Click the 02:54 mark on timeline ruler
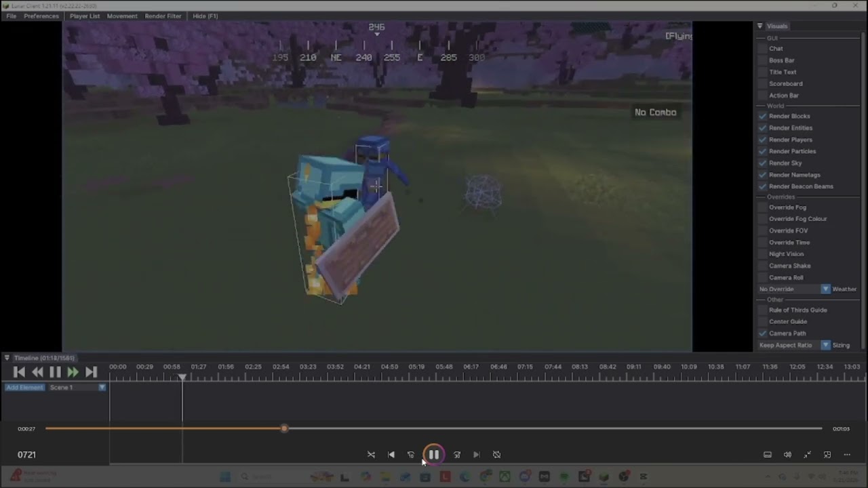 coord(281,367)
